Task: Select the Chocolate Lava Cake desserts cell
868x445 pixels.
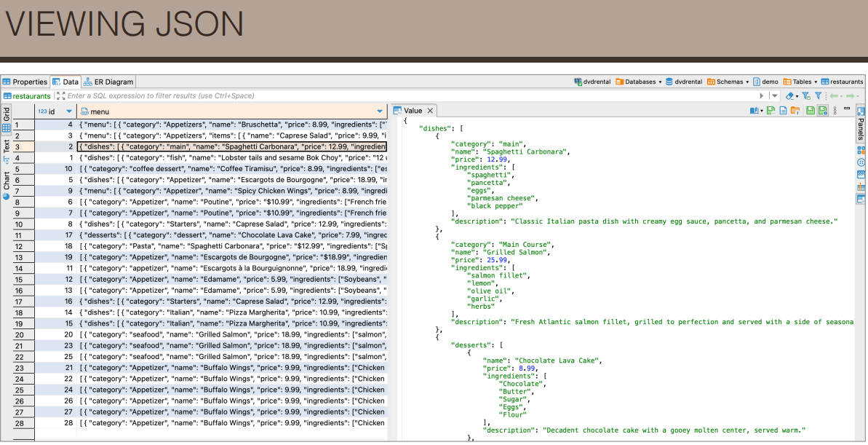Action: (x=232, y=235)
